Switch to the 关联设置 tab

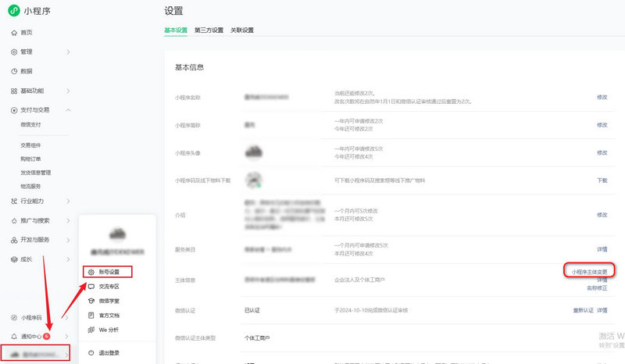241,30
